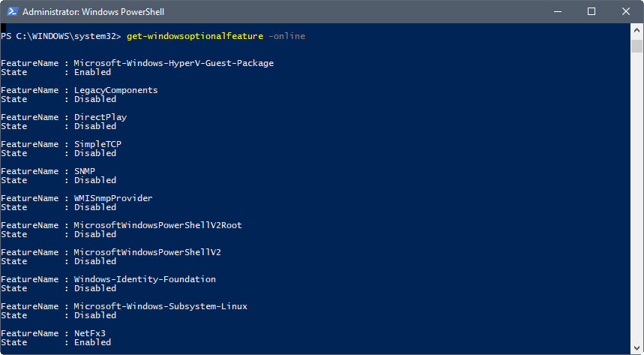
Task: Click the scrollbar up arrow
Action: coord(637,31)
